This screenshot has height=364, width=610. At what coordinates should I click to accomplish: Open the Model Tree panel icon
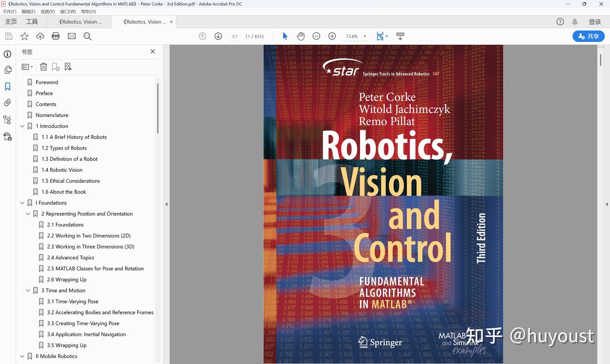(7, 120)
